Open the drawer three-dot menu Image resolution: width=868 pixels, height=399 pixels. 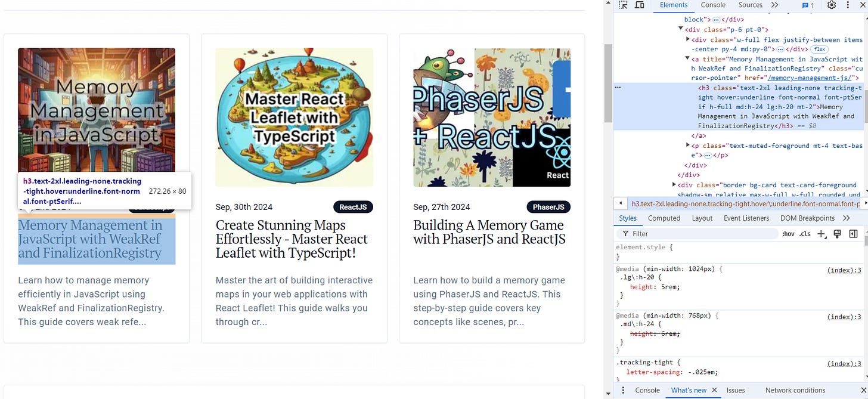[623, 391]
